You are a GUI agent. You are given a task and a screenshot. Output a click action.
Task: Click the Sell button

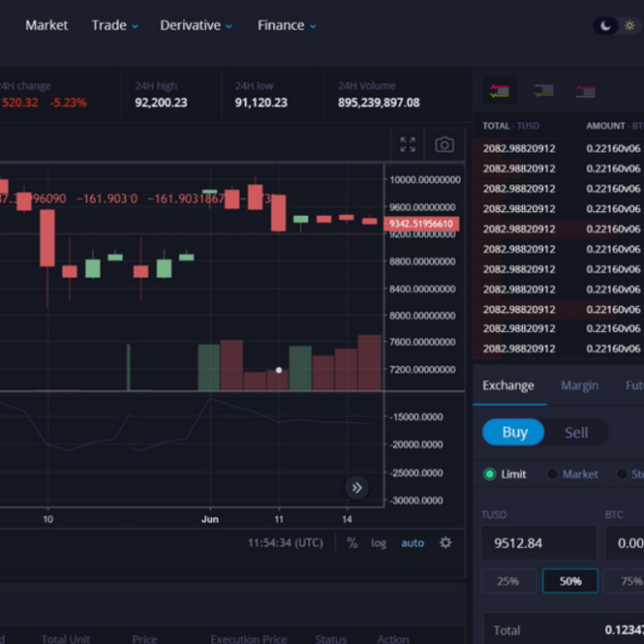(576, 432)
